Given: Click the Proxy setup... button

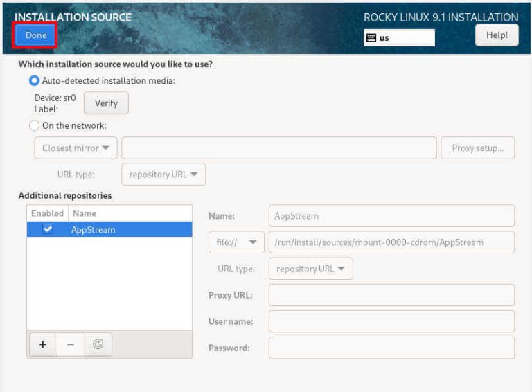Looking at the screenshot, I should (477, 148).
